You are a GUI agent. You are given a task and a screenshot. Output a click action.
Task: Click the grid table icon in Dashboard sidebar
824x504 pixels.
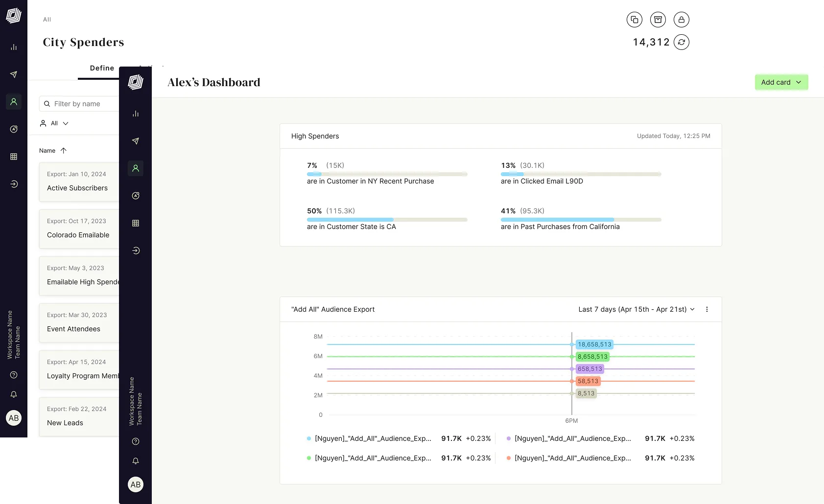(x=136, y=223)
